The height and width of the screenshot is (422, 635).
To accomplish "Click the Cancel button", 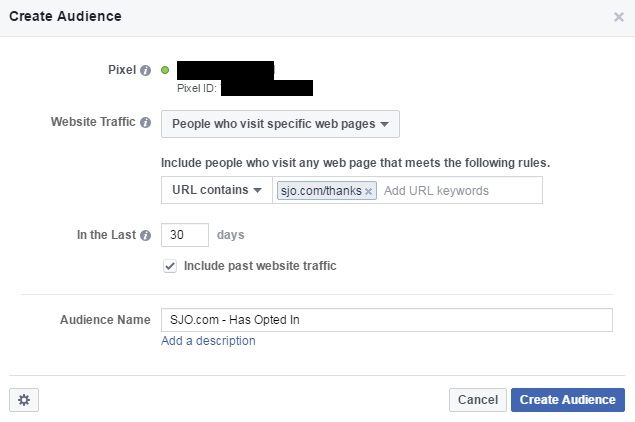I will (478, 400).
